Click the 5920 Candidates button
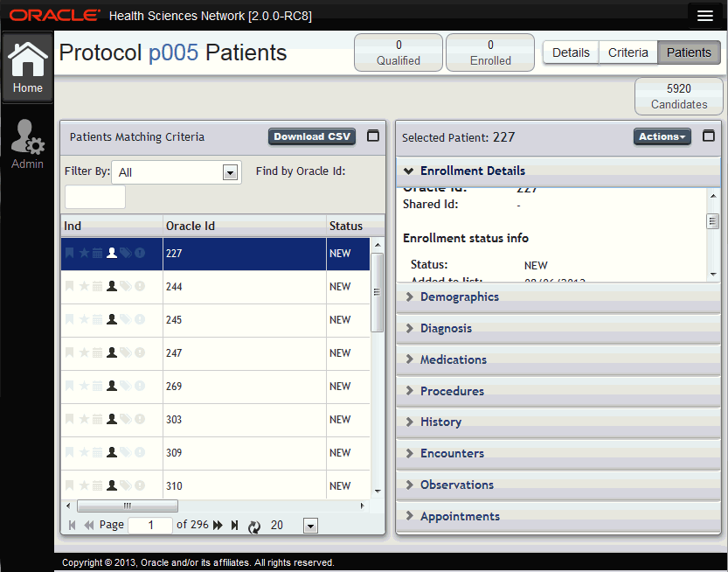Screen dimensions: 728x572 679,96
